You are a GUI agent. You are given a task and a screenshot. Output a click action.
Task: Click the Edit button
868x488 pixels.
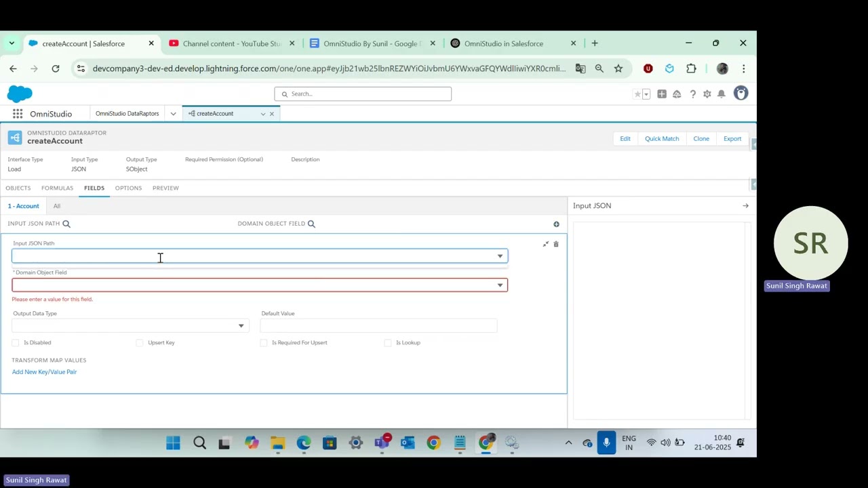[x=625, y=139]
